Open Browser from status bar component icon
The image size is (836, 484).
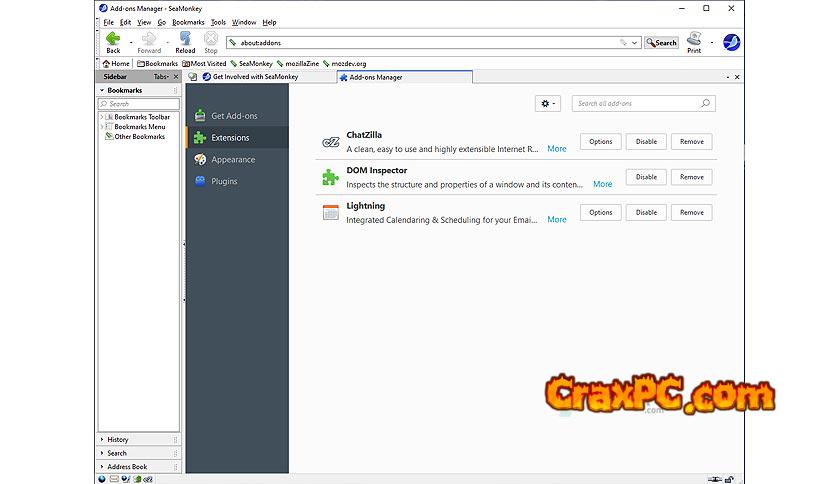102,479
